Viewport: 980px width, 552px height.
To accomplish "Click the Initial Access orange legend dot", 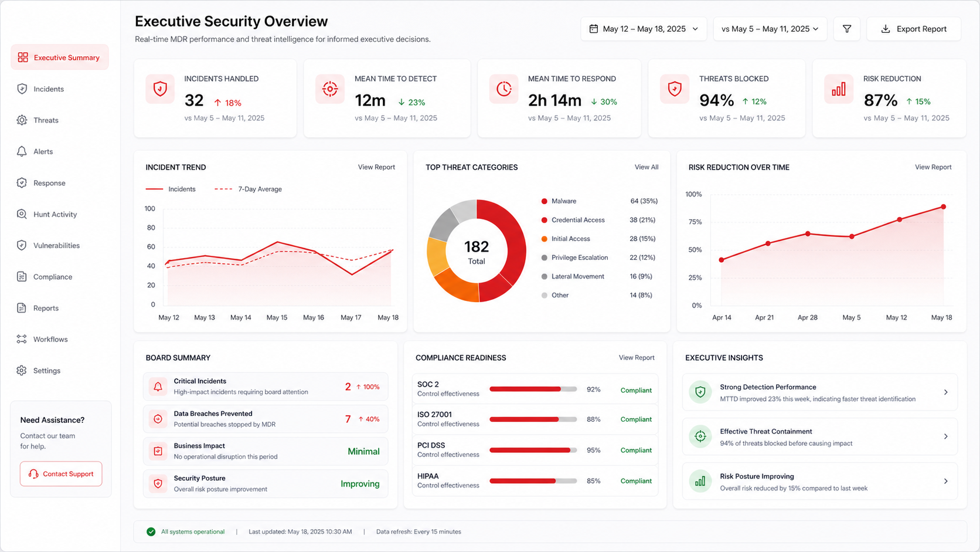I will (545, 239).
